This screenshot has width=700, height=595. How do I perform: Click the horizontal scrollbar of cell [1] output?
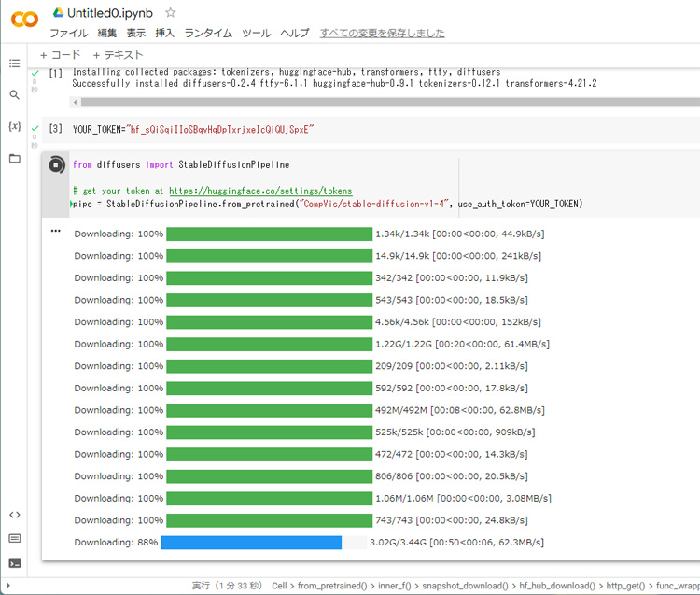390,103
